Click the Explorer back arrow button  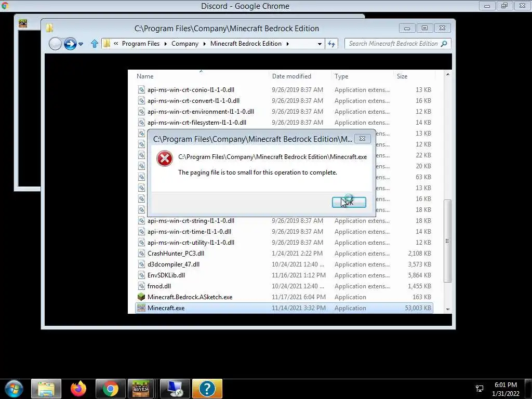tap(55, 44)
